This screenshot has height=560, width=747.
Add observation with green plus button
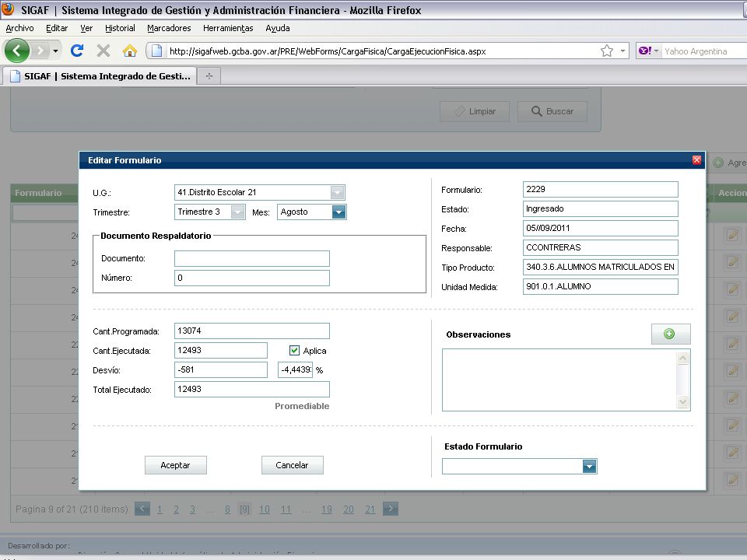tap(670, 334)
